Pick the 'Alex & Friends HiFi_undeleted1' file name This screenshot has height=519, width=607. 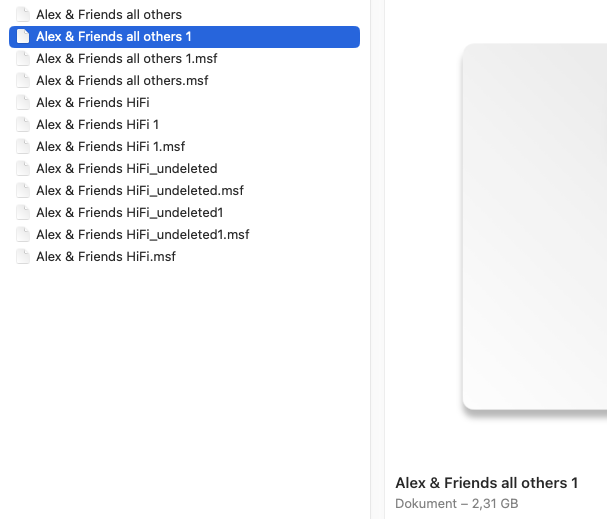[x=129, y=213]
